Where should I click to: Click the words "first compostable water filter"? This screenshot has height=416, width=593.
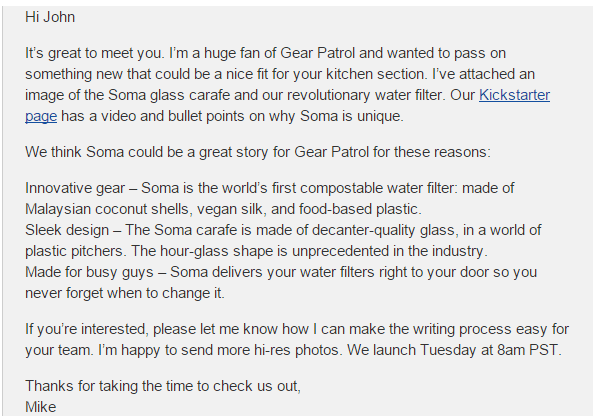[x=365, y=188]
